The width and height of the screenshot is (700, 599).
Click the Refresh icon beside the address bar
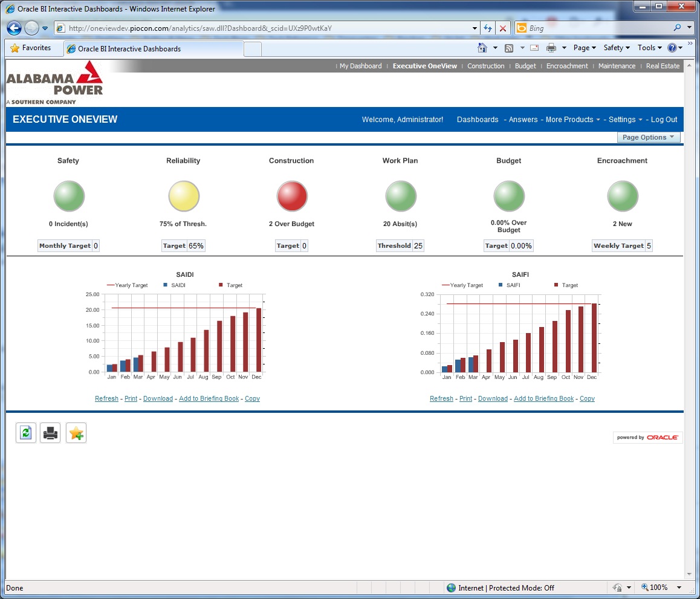pyautogui.click(x=487, y=28)
